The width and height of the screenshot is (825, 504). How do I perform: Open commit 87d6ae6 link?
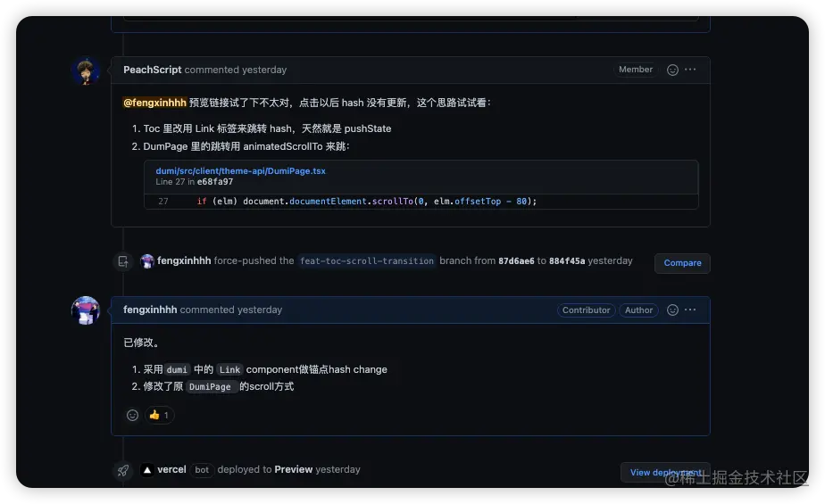516,261
